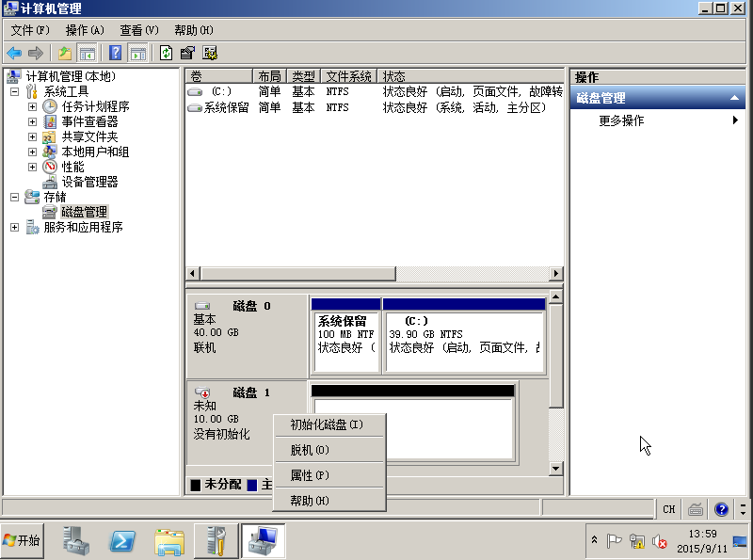Click the grey forward arrow toolbar icon
The width and height of the screenshot is (753, 560).
click(36, 53)
